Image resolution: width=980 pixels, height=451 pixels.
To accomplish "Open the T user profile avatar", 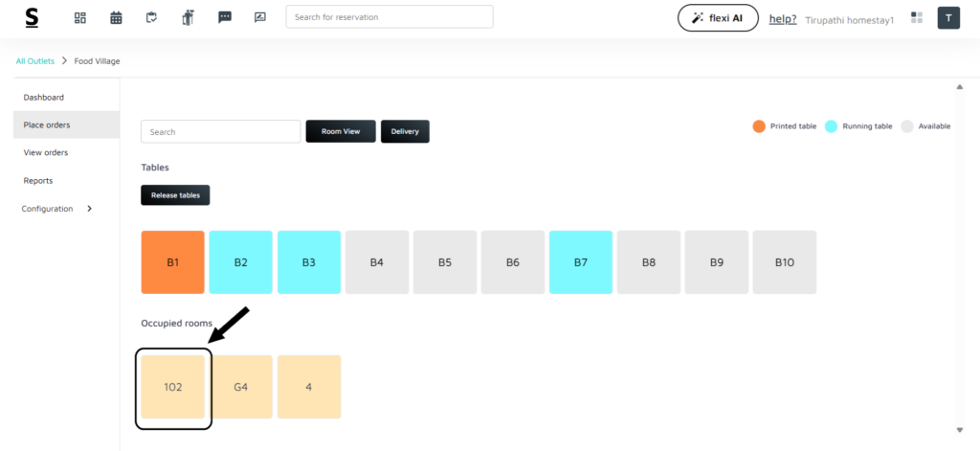I will 948,17.
